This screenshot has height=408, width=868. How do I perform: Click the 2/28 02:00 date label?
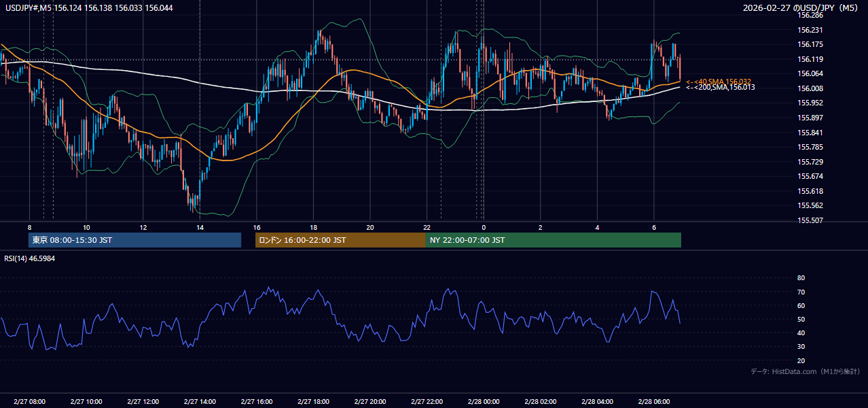[x=540, y=402]
